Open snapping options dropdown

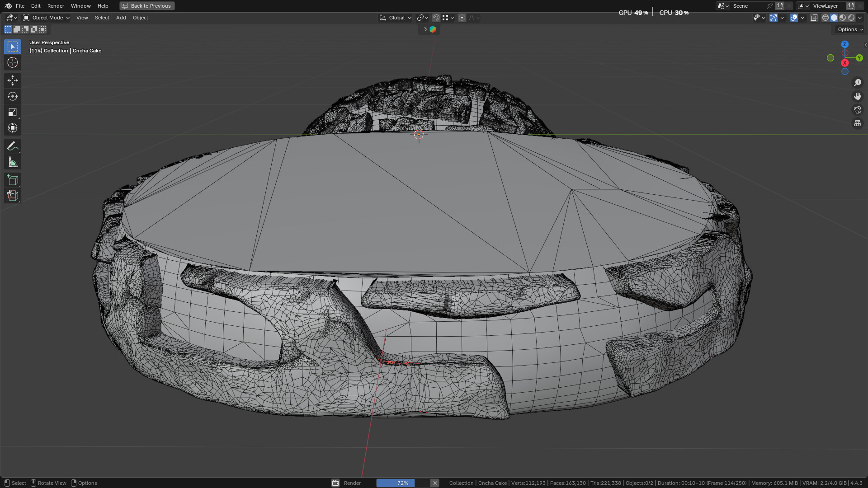click(x=448, y=18)
